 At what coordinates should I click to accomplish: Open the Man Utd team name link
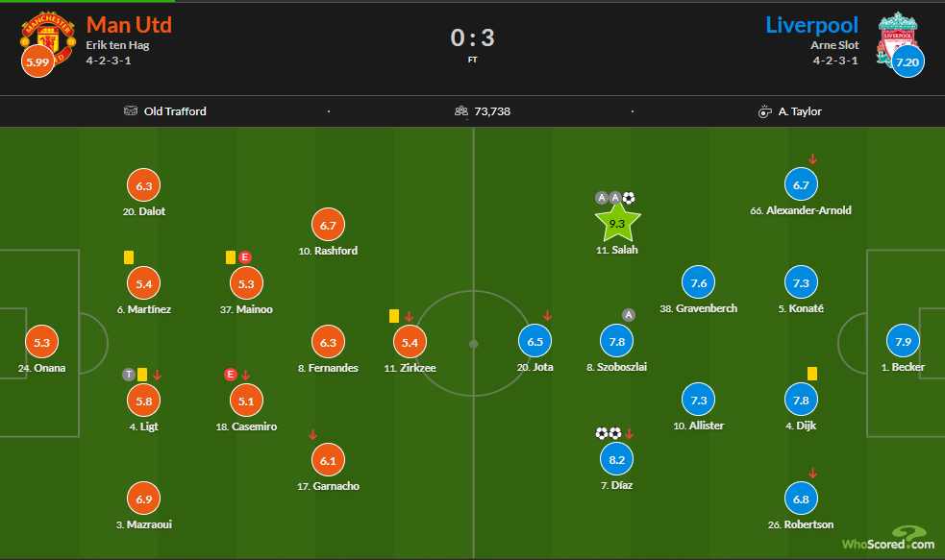point(129,25)
